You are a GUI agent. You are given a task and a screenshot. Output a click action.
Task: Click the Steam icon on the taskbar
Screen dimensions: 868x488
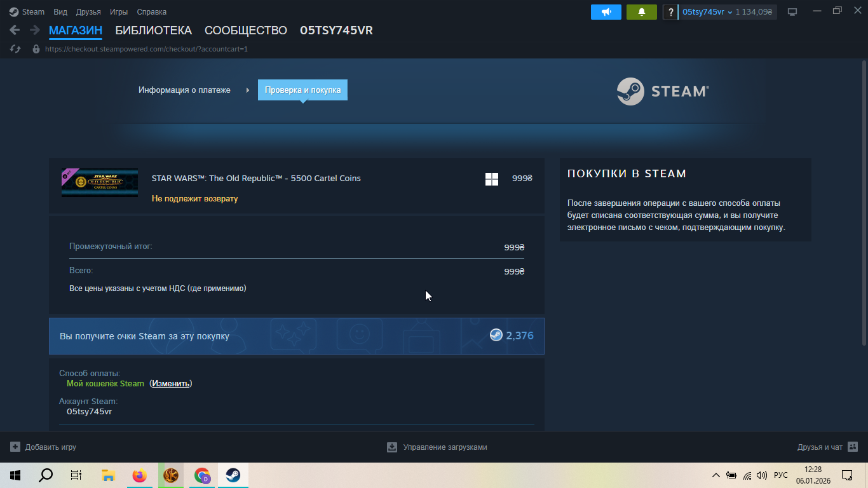233,475
